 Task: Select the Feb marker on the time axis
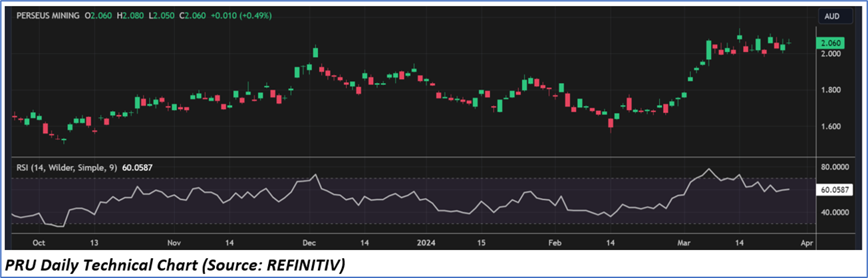[x=554, y=242]
